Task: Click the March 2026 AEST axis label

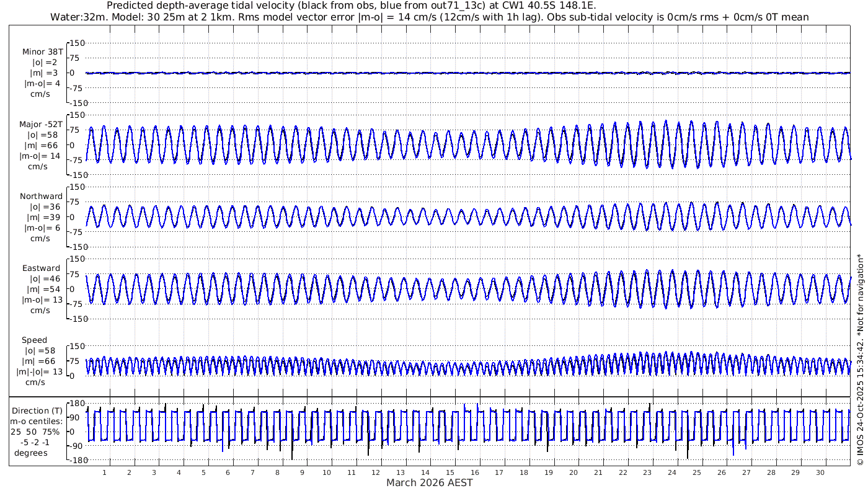Action: [429, 482]
